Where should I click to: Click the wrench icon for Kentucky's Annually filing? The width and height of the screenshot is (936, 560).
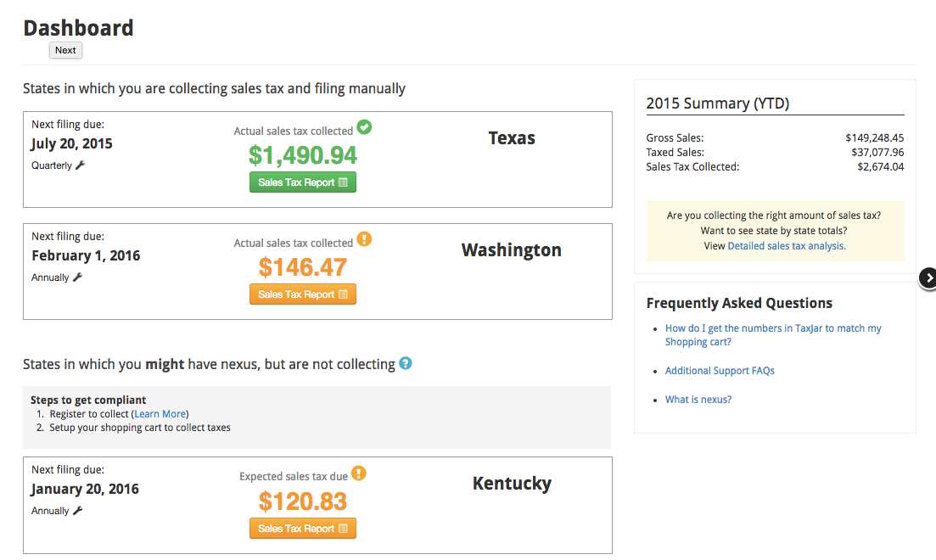pos(77,511)
